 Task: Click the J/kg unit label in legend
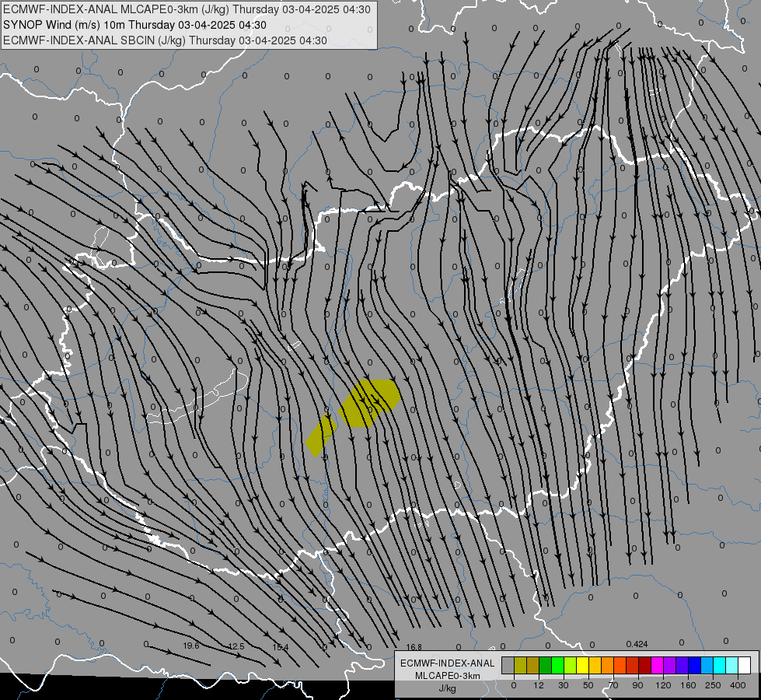point(448,688)
